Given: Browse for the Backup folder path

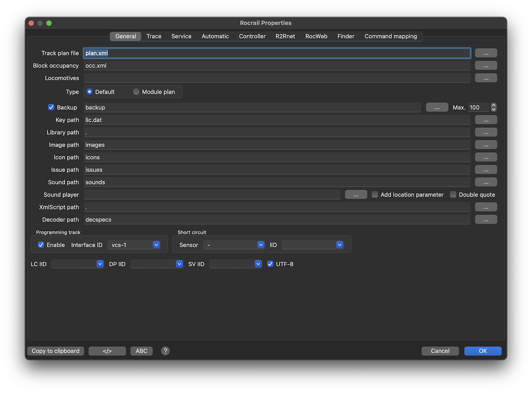Looking at the screenshot, I should click(437, 107).
